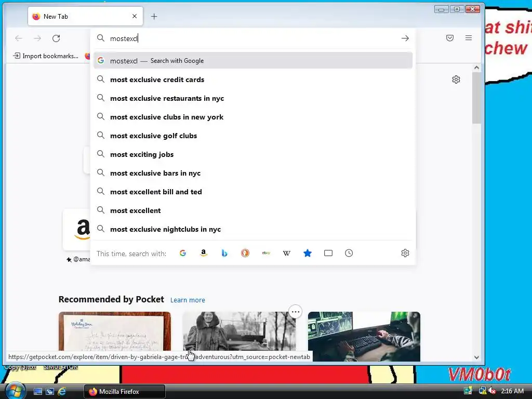Viewport: 532px width, 399px height.
Task: Choose suggestion 'most exclusive golf clubs'
Action: (x=253, y=136)
